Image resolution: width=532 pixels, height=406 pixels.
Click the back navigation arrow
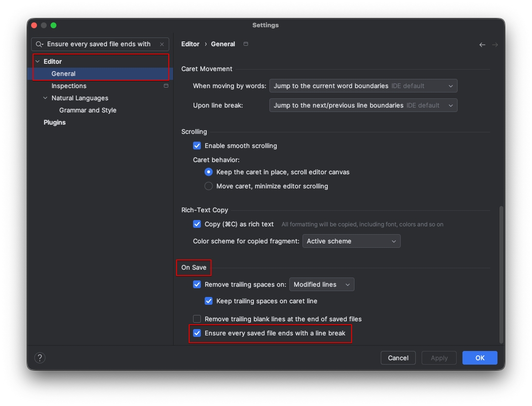(482, 45)
